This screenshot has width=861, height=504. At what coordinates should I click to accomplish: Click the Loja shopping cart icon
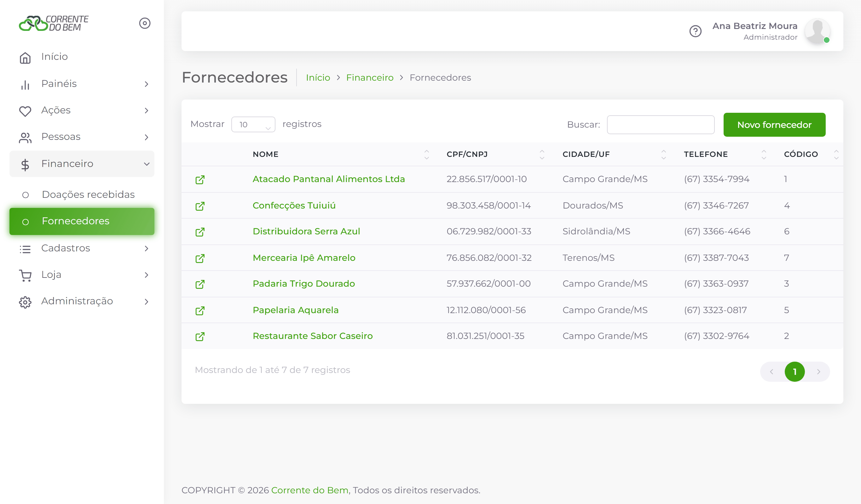25,275
